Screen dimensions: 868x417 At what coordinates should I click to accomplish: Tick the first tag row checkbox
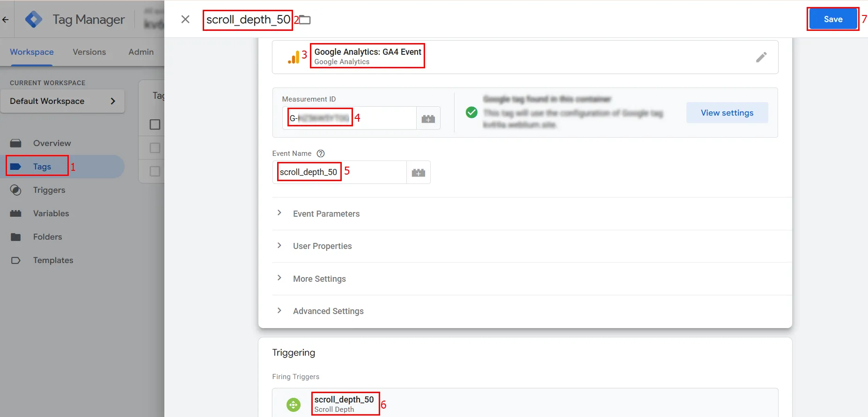[x=155, y=148]
